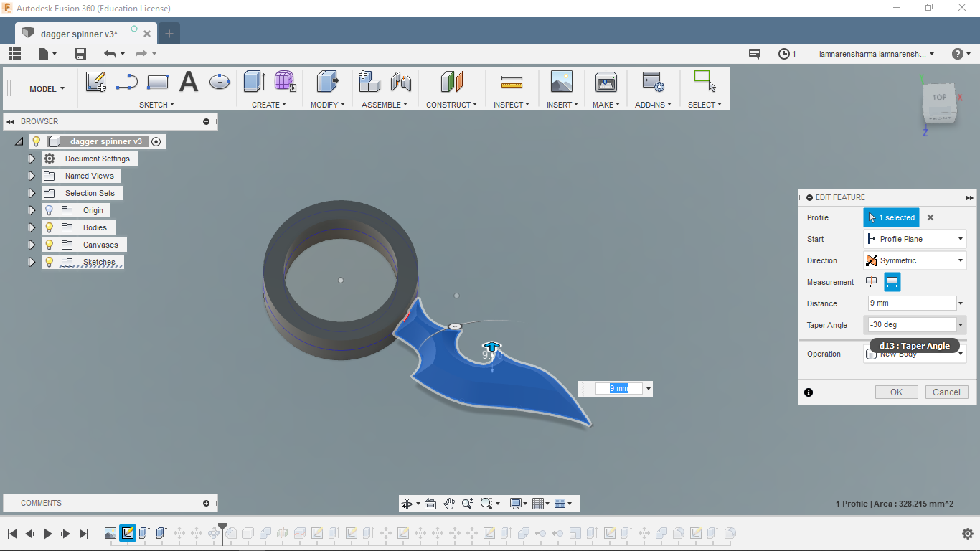Open a new design tab
This screenshot has width=980, height=551.
click(169, 34)
